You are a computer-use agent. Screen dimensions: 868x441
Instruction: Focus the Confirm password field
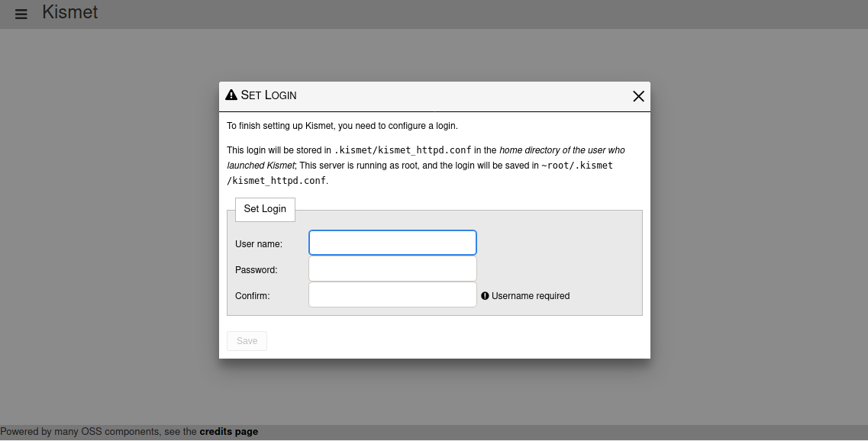392,295
